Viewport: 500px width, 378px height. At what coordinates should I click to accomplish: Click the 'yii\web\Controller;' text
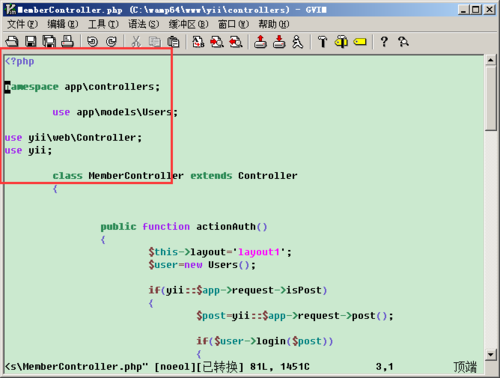(x=85, y=138)
